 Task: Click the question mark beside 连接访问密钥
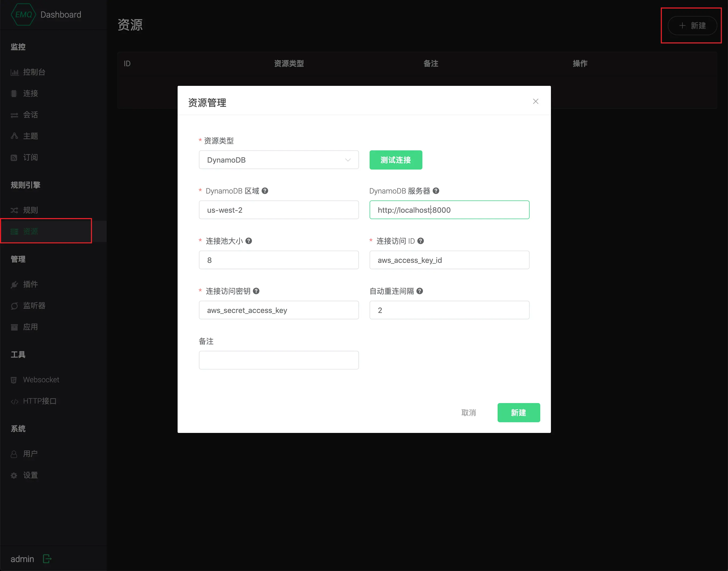click(x=256, y=291)
